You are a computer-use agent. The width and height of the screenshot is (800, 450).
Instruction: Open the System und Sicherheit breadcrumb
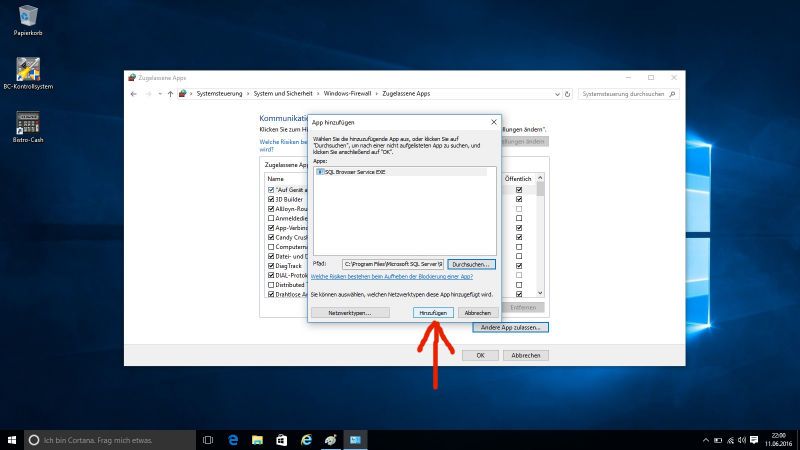click(x=283, y=94)
